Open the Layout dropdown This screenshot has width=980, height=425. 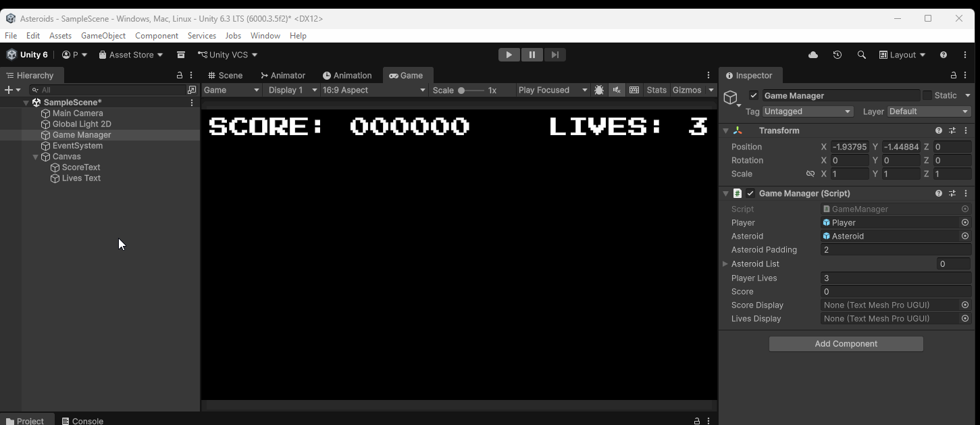(x=902, y=55)
